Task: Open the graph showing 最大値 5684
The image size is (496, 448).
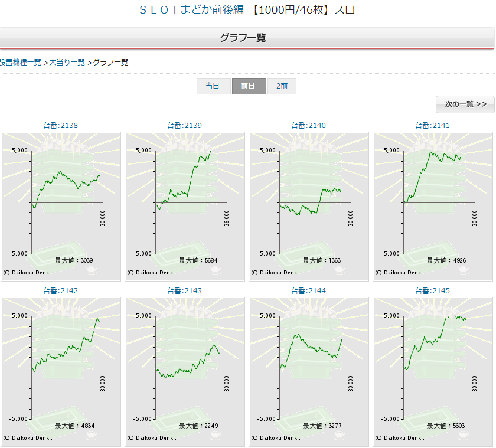Action: click(185, 206)
